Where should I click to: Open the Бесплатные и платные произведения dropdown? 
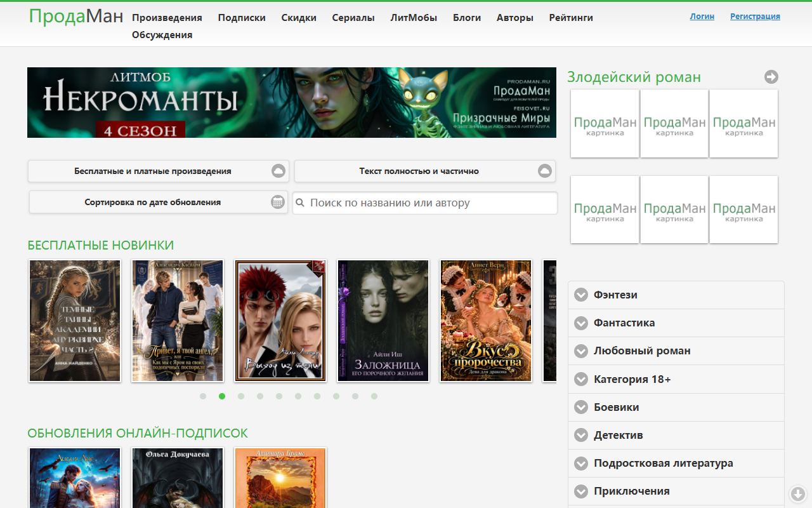(159, 171)
